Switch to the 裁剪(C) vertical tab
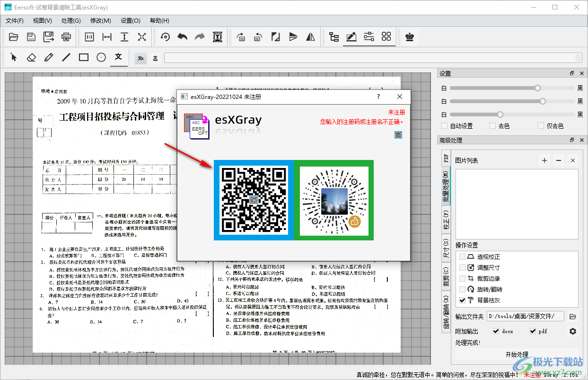 (446, 277)
